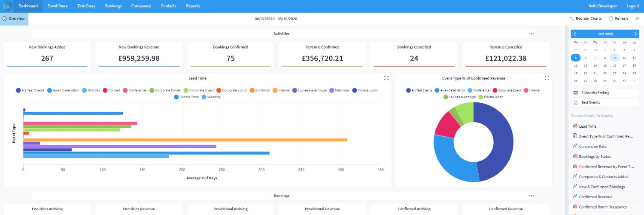
Task: Click the Enquiries Arriving card heading
Action: click(47, 209)
